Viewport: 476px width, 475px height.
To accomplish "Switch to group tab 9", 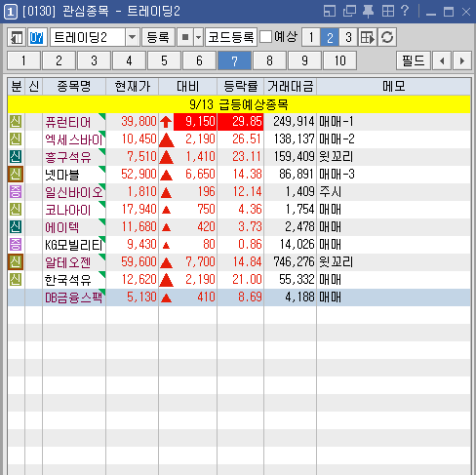I will point(304,60).
